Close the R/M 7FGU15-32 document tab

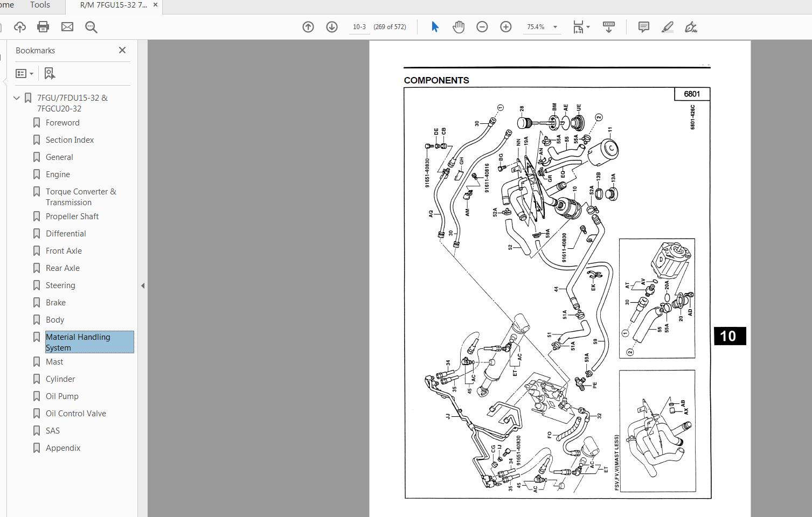tap(156, 5)
